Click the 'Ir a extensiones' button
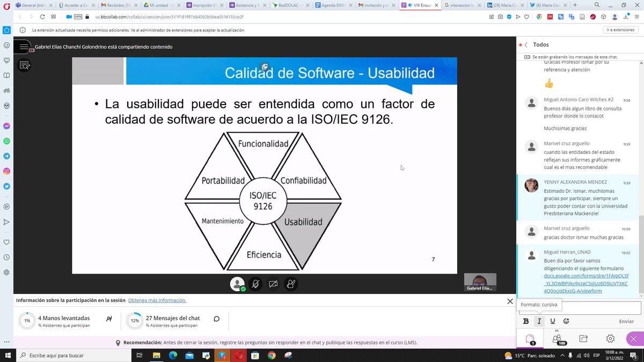The width and height of the screenshot is (644, 362). pos(620,30)
